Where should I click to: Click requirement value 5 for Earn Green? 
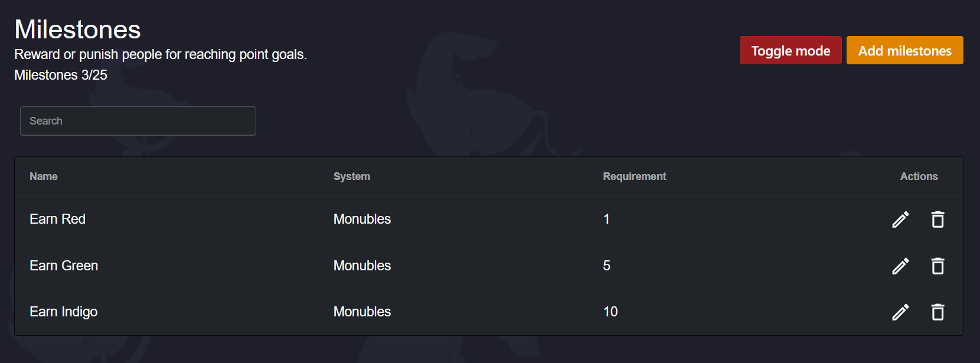coord(606,266)
